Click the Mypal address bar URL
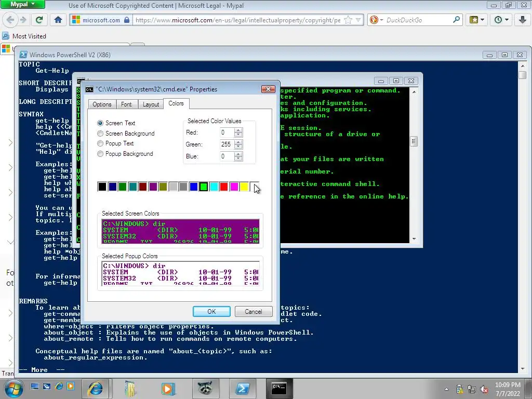The height and width of the screenshot is (399, 532). coord(238,20)
